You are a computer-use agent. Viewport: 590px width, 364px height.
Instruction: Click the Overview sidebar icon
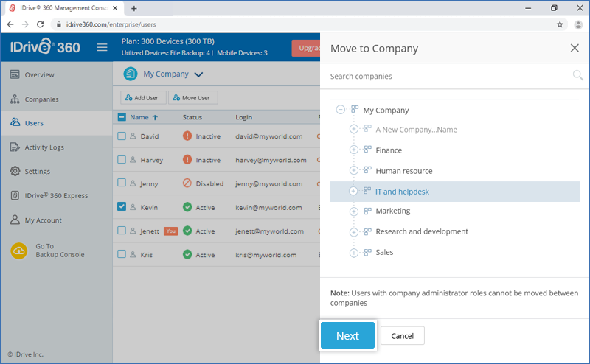point(15,74)
